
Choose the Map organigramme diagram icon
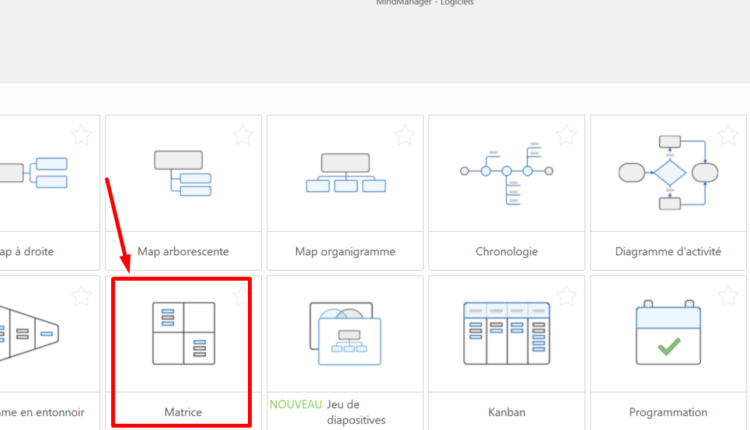point(345,172)
